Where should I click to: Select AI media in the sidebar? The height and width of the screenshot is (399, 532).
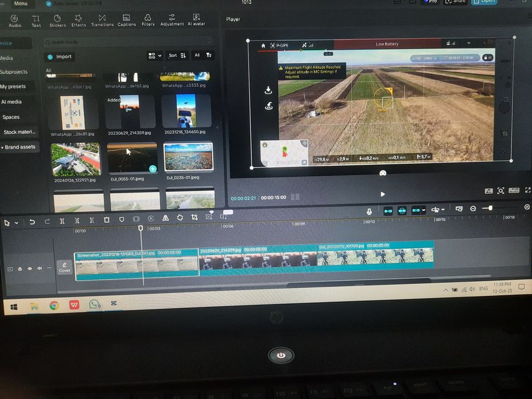click(x=11, y=102)
